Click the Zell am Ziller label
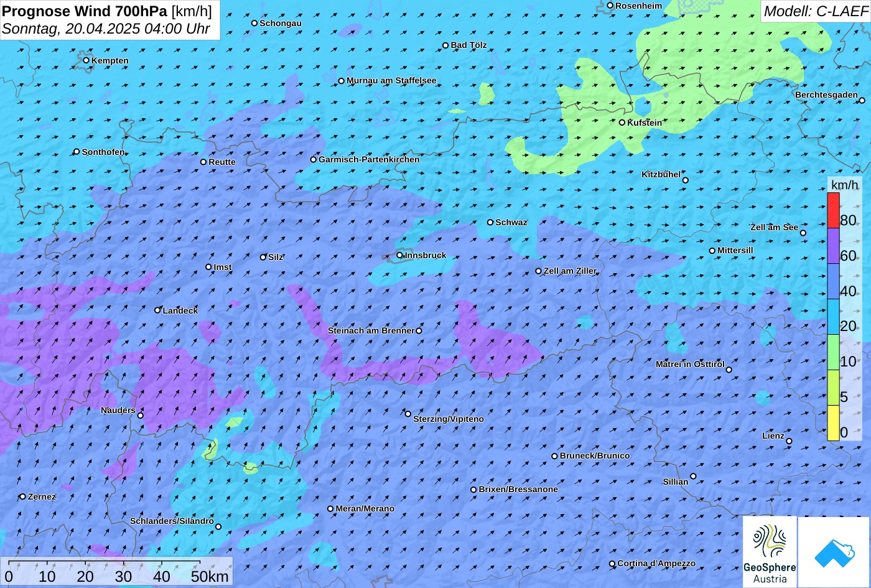This screenshot has width=871, height=588. click(x=570, y=271)
